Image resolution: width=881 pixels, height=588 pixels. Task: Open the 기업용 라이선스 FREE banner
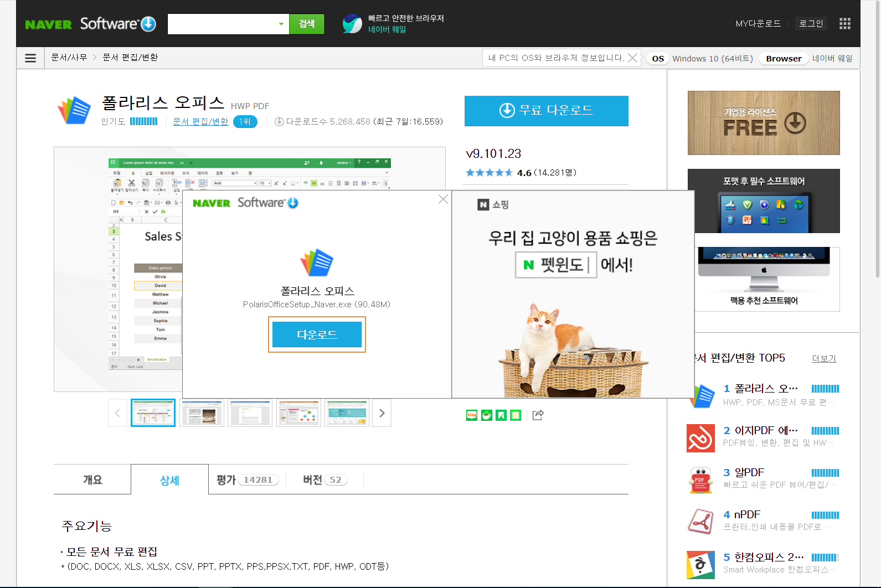point(764,123)
